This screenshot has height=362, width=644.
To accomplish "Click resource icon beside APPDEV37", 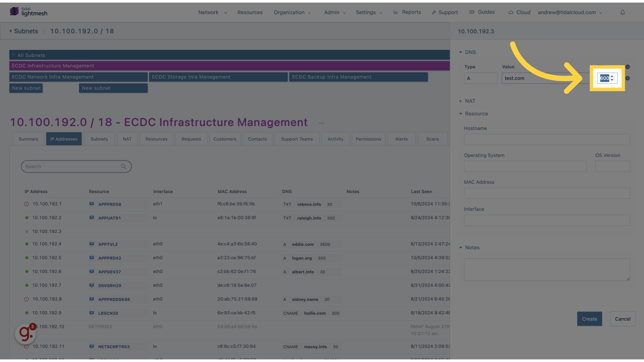I will [x=92, y=271].
